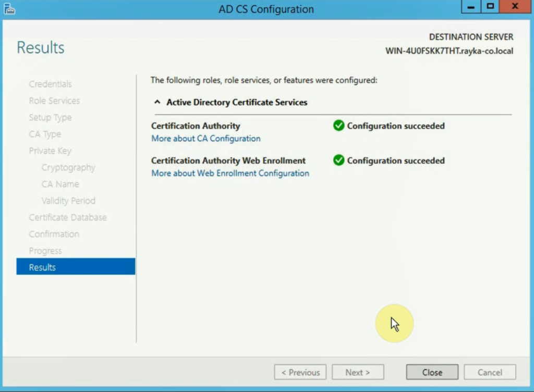This screenshot has height=392, width=534.
Task: Click the Next button
Action: pyautogui.click(x=358, y=372)
